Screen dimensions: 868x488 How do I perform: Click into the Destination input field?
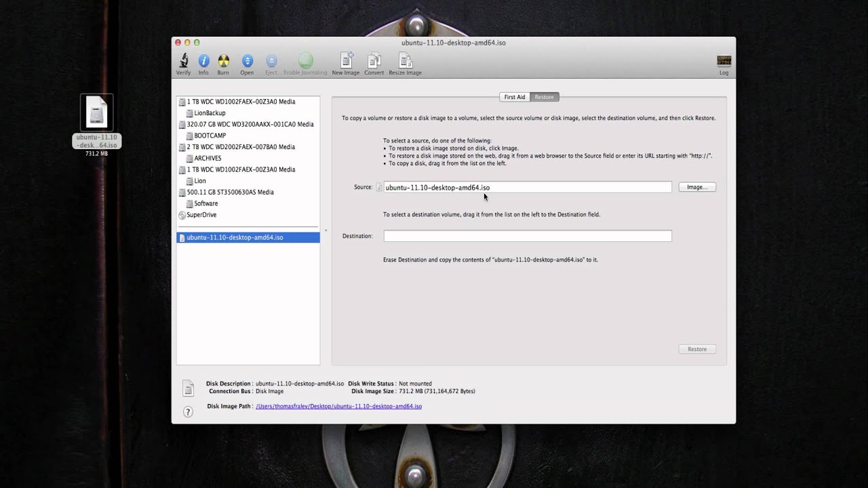(528, 236)
